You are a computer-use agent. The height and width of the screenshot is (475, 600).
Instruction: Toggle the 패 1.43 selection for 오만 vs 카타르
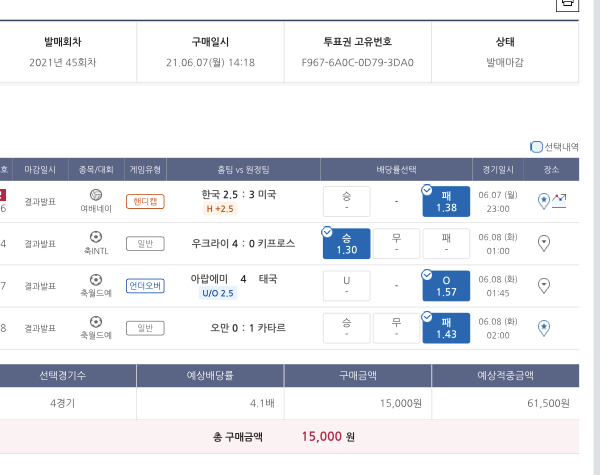[446, 327]
